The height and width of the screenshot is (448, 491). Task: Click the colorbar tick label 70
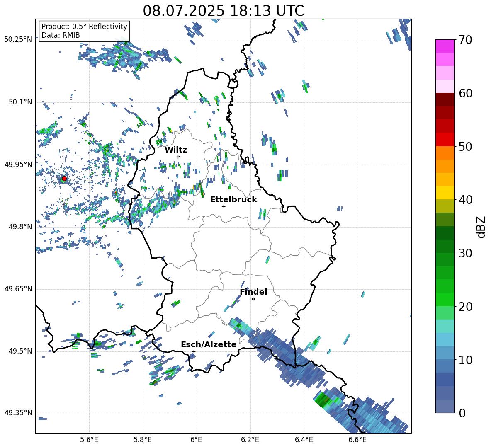[x=465, y=40]
